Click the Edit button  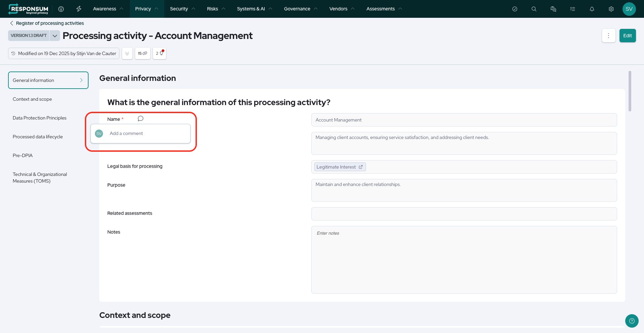[627, 36]
